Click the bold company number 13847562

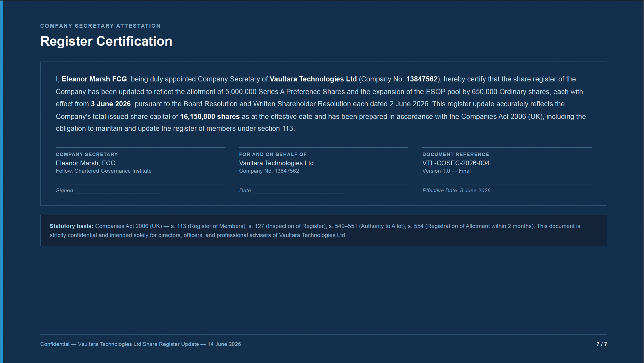click(422, 79)
